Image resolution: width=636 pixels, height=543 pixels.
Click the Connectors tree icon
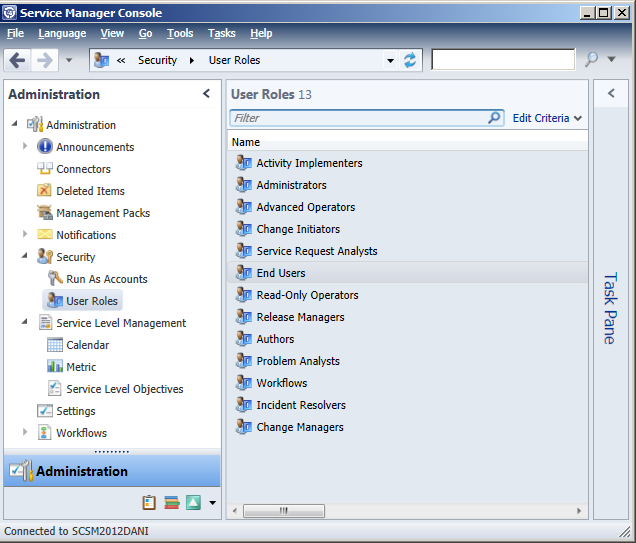point(45,168)
